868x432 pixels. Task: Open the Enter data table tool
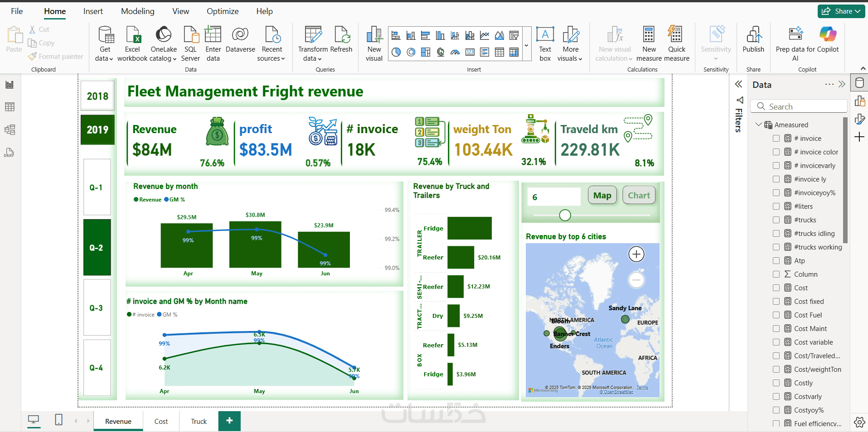213,44
